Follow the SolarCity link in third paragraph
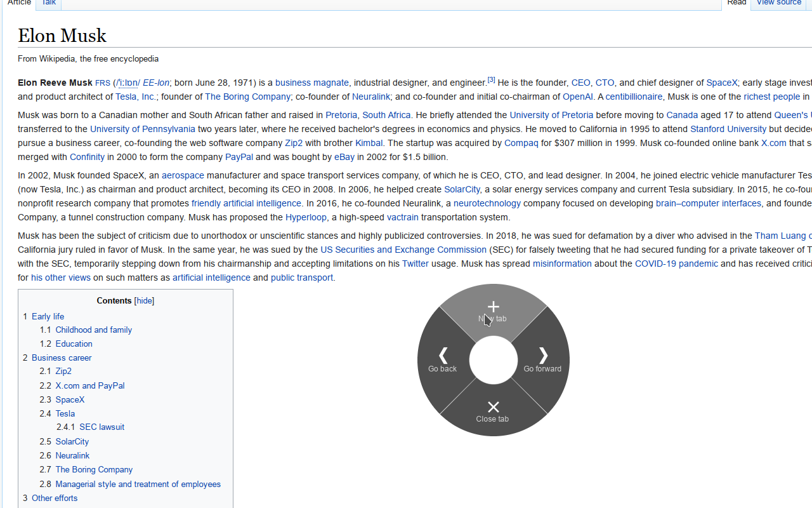812x508 pixels. click(462, 189)
